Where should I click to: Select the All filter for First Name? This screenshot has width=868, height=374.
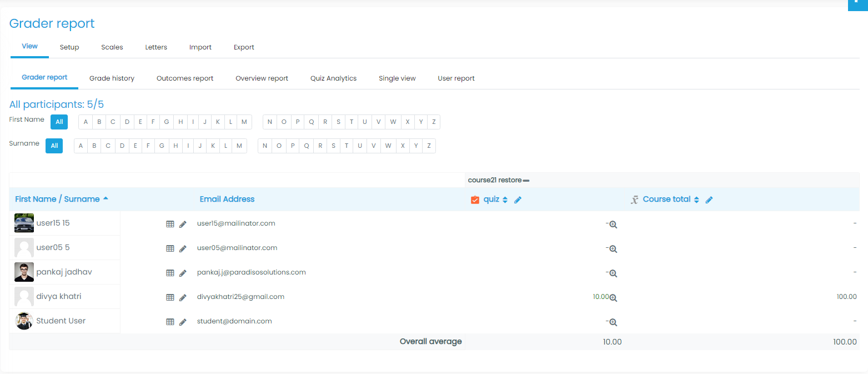click(59, 122)
